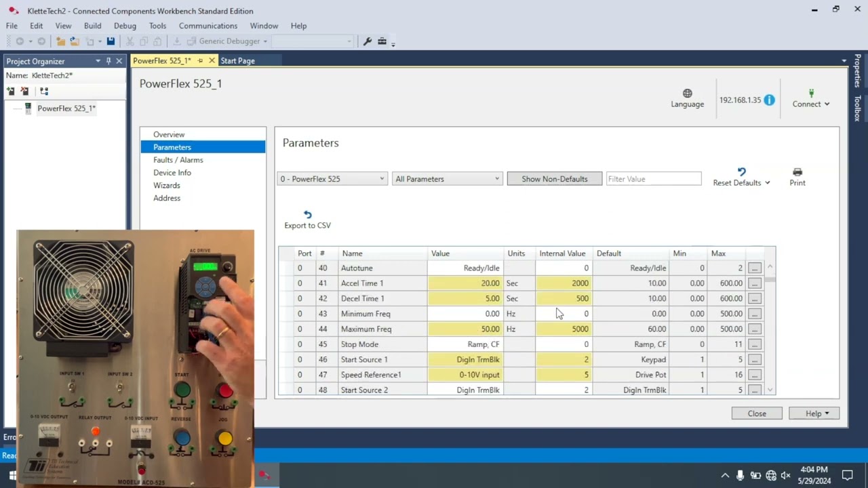Click the Delete Device icon in Project Organizer

coord(25,91)
